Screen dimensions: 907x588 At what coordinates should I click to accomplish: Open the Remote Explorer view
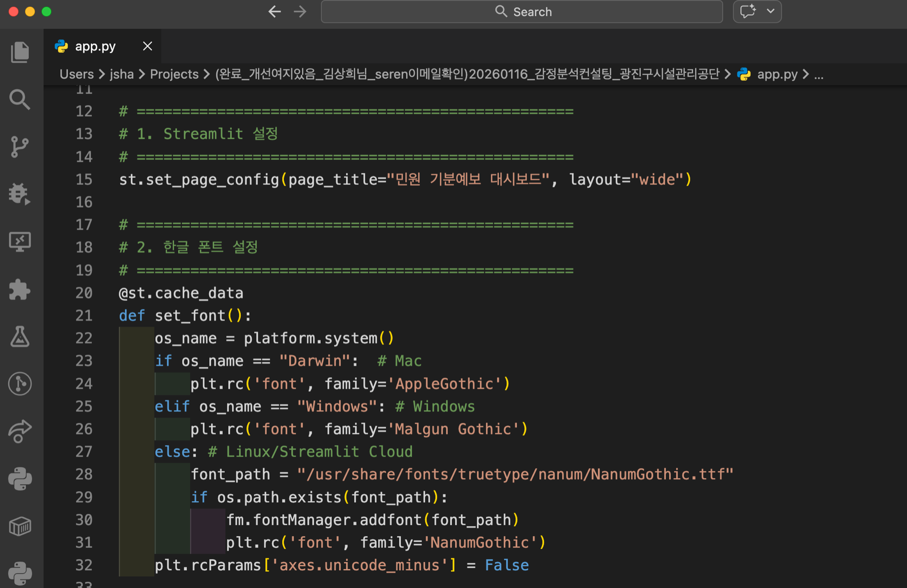coord(20,242)
